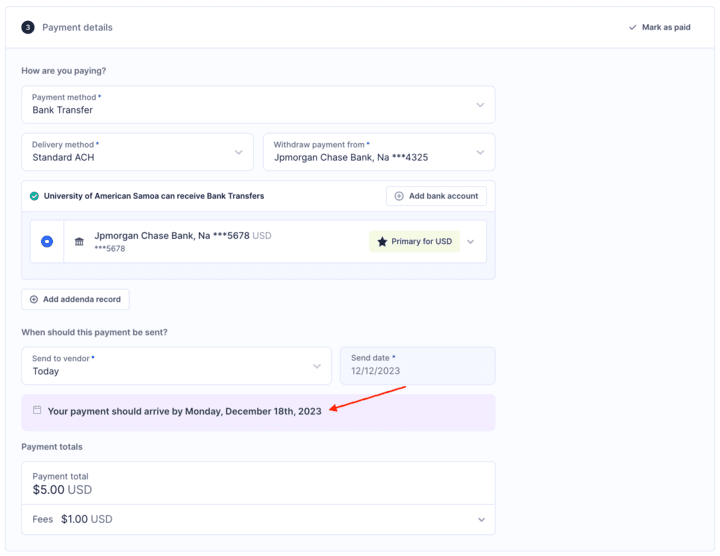This screenshot has height=556, width=720.
Task: Click the calendar icon in arrival notice
Action: tap(37, 410)
